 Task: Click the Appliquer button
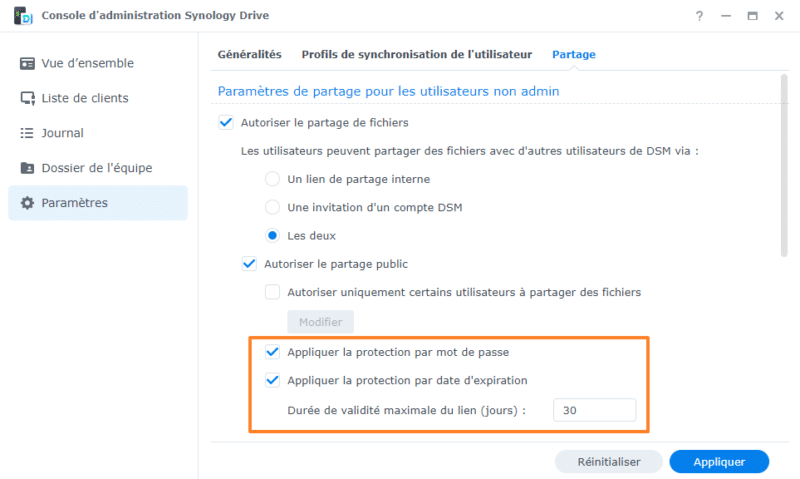(719, 462)
